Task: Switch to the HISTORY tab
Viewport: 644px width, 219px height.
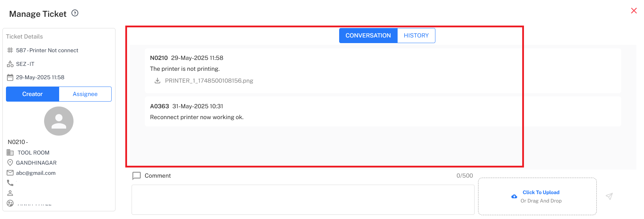Action: pos(416,36)
